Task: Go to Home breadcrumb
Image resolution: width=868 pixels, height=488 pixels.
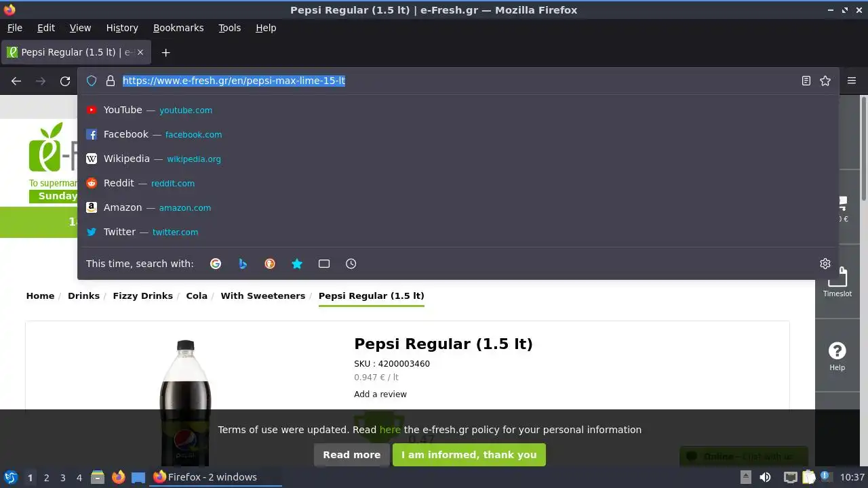Action: (x=40, y=296)
